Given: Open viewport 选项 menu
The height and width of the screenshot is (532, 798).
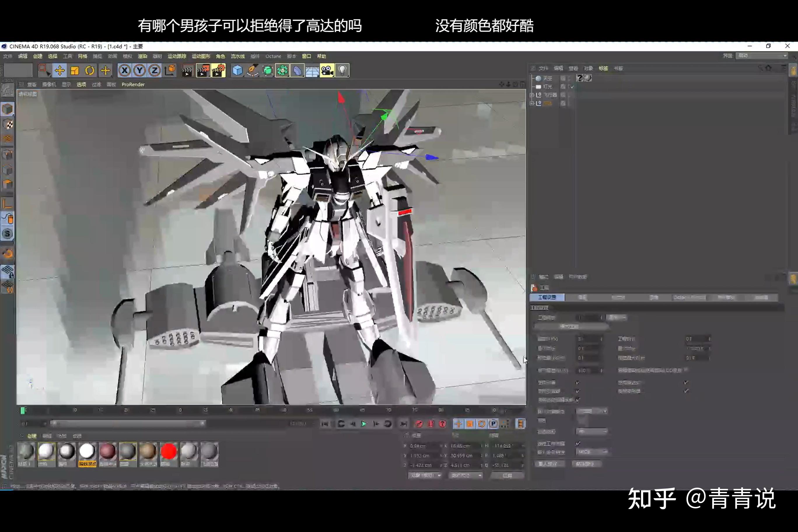Looking at the screenshot, I should [81, 85].
